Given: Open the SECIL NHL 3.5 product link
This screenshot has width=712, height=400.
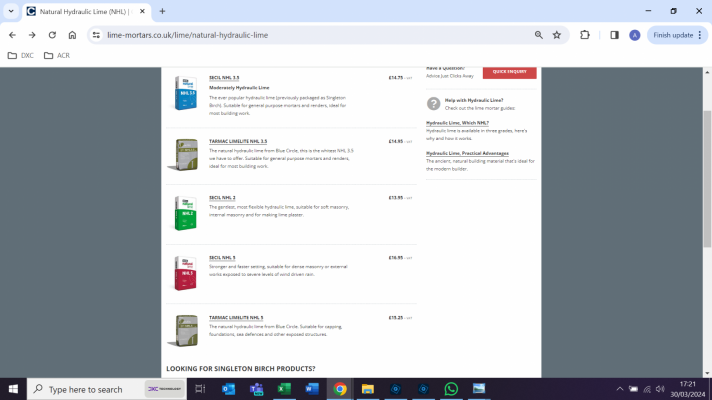Looking at the screenshot, I should click(x=224, y=78).
